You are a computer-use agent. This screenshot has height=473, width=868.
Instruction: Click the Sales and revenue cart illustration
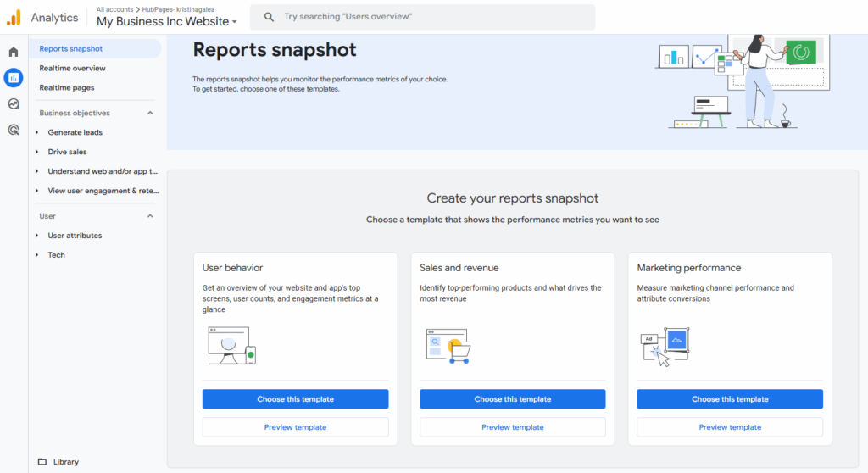(448, 346)
